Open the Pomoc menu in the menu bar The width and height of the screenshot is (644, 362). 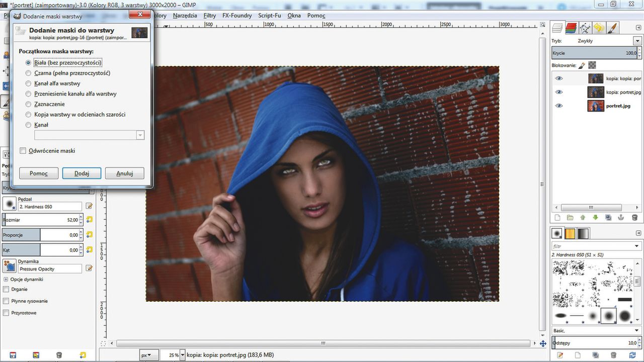point(316,16)
